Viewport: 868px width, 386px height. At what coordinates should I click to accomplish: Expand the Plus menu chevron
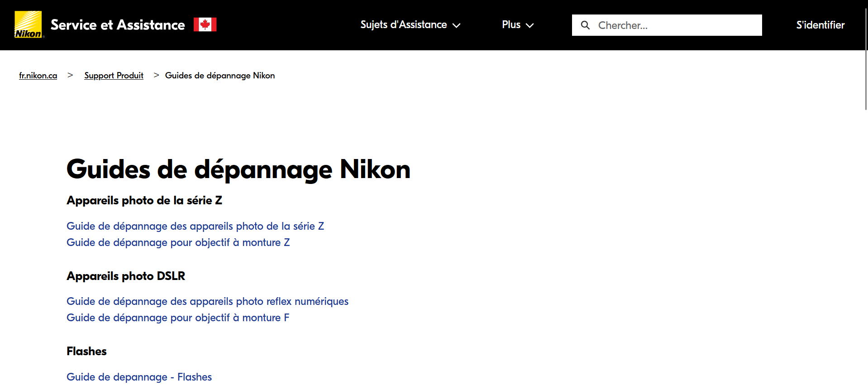530,25
